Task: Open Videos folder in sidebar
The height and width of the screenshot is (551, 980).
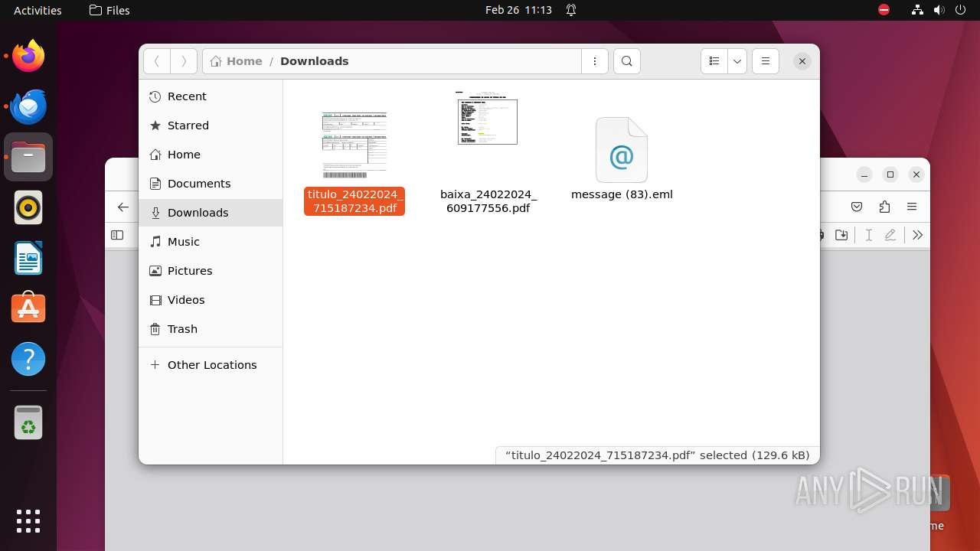Action: (x=211, y=300)
